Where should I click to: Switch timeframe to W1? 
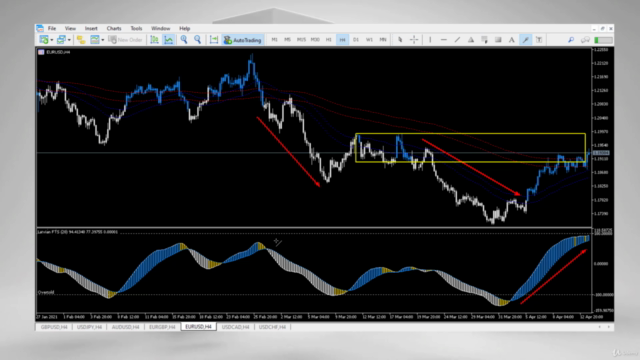point(369,40)
